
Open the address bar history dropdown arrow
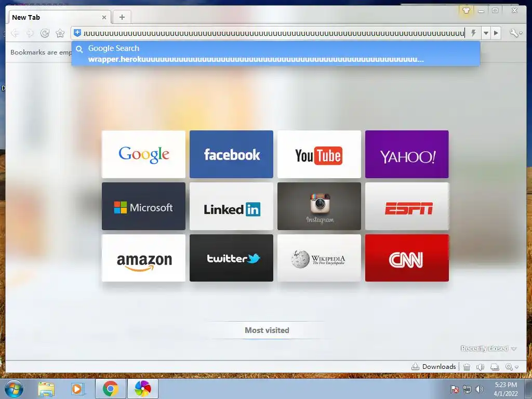tap(486, 33)
